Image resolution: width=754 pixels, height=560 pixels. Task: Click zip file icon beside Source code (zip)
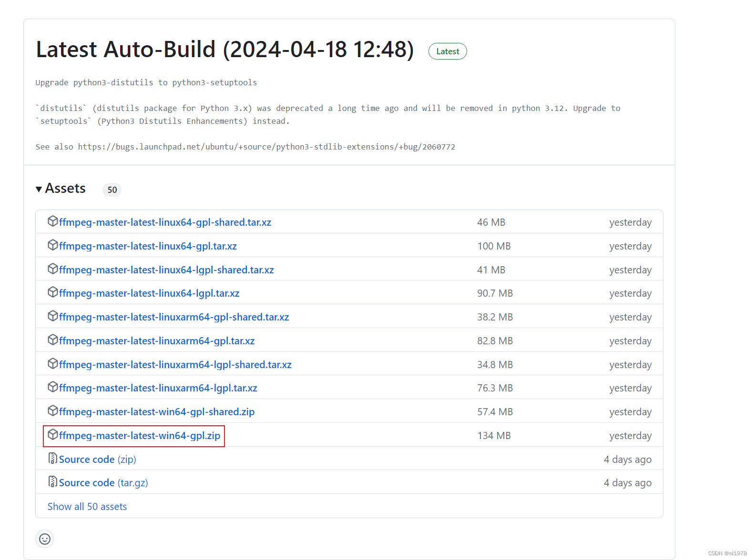pos(53,459)
